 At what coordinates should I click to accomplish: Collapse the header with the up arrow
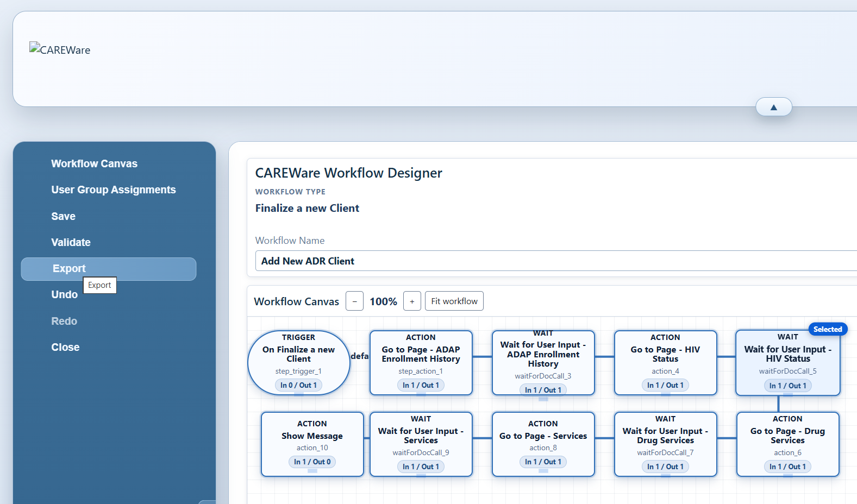773,107
